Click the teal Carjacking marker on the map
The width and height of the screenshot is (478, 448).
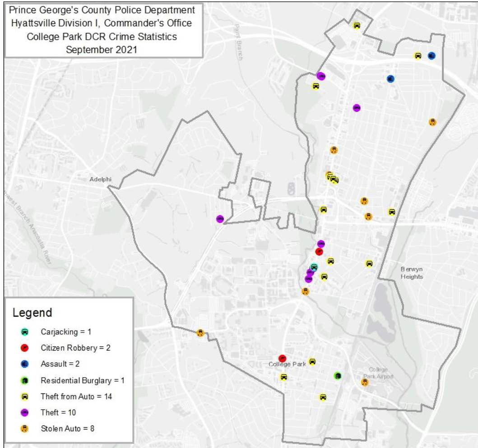tap(313, 267)
